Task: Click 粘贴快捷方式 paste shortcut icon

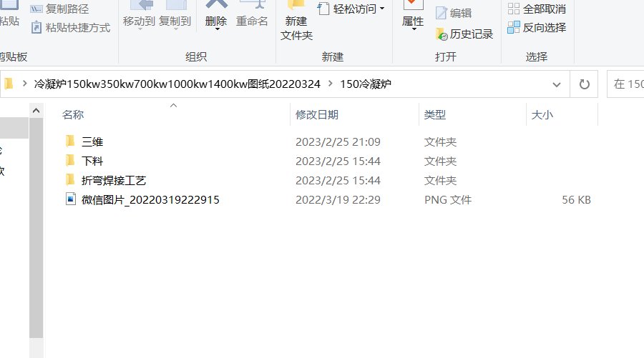Action: pyautogui.click(x=36, y=27)
